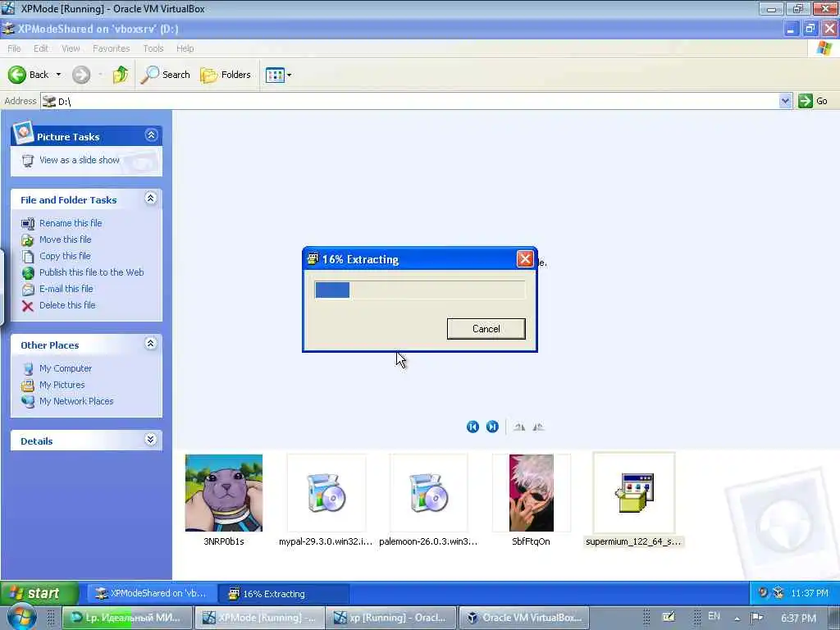This screenshot has width=840, height=630.
Task: Click the extraction progress bar
Action: pyautogui.click(x=419, y=290)
